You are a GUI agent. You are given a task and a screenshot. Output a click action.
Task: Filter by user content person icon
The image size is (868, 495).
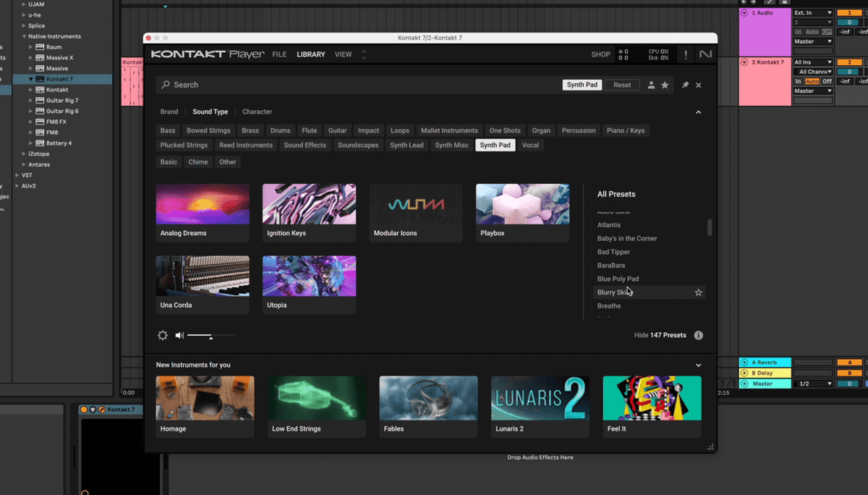point(651,85)
